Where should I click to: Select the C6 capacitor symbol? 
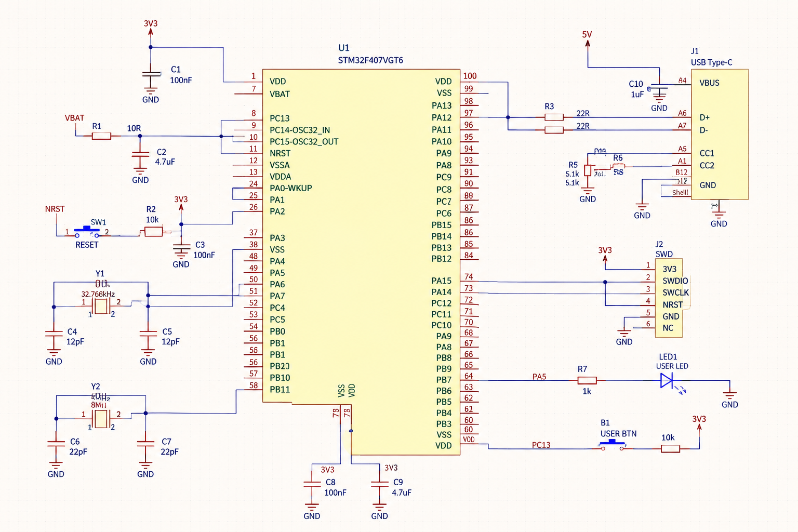(x=56, y=444)
